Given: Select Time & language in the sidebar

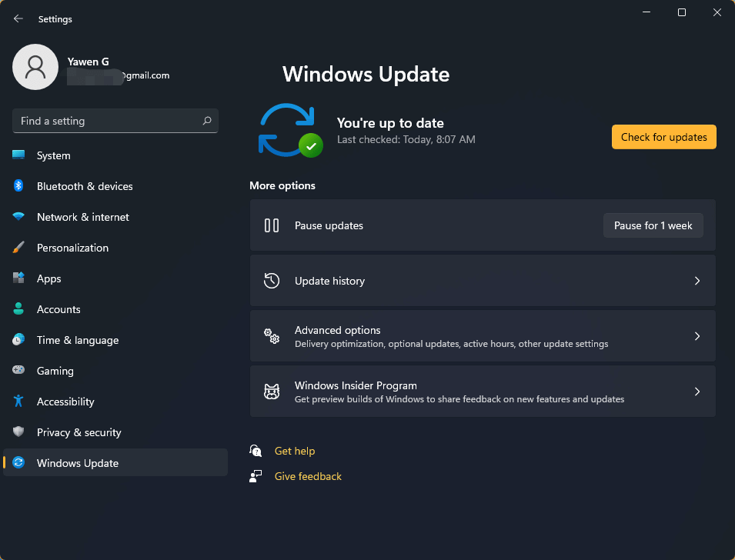Looking at the screenshot, I should pyautogui.click(x=77, y=340).
